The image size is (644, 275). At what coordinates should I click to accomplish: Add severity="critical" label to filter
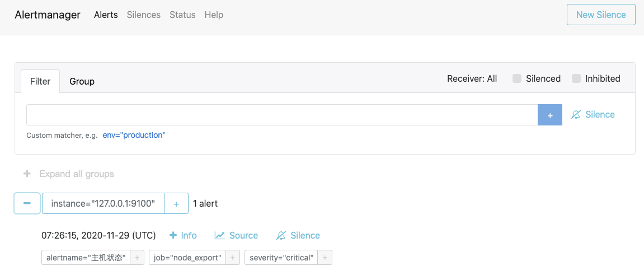pos(325,258)
